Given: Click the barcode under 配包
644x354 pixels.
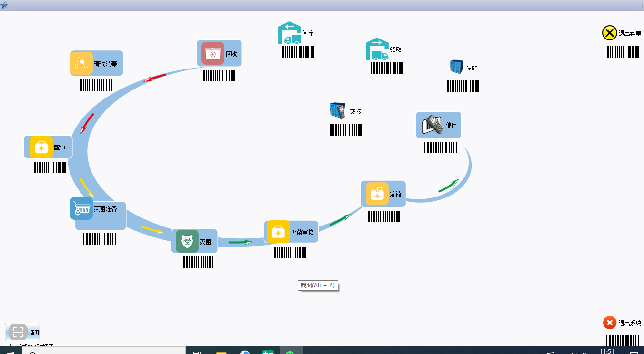Looking at the screenshot, I should [x=50, y=167].
